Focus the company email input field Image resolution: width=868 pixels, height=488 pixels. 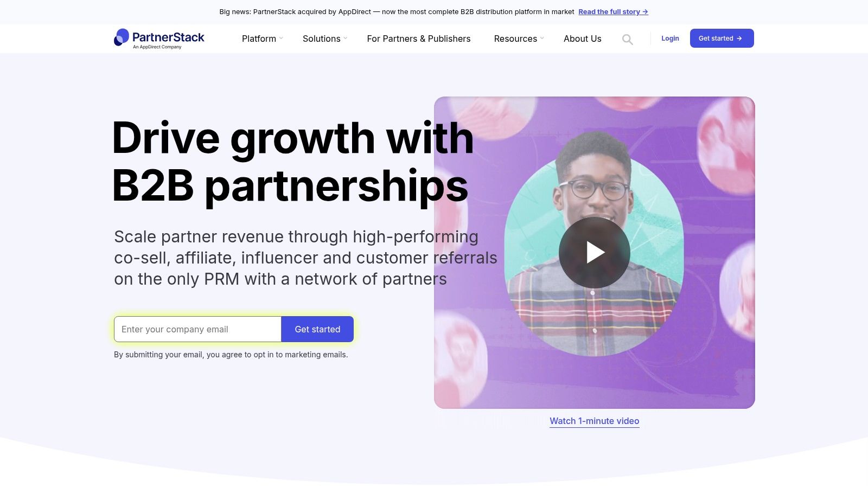coord(197,329)
